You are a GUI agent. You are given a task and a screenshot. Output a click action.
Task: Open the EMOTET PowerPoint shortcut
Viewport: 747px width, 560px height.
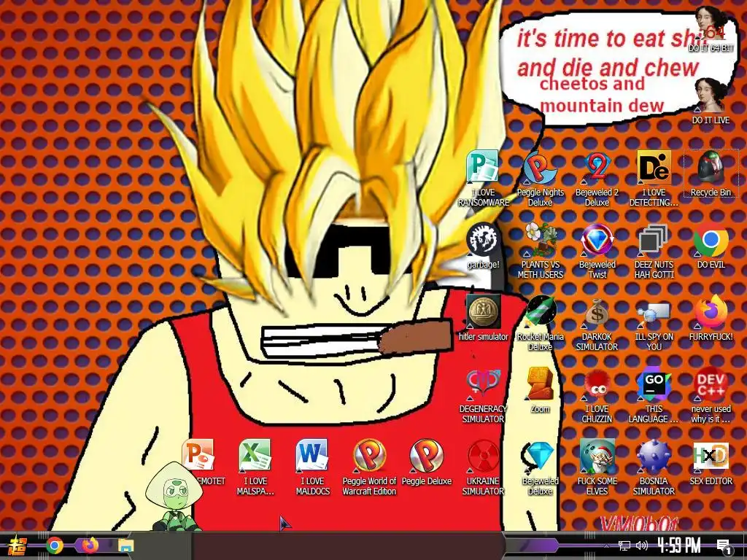pos(198,456)
